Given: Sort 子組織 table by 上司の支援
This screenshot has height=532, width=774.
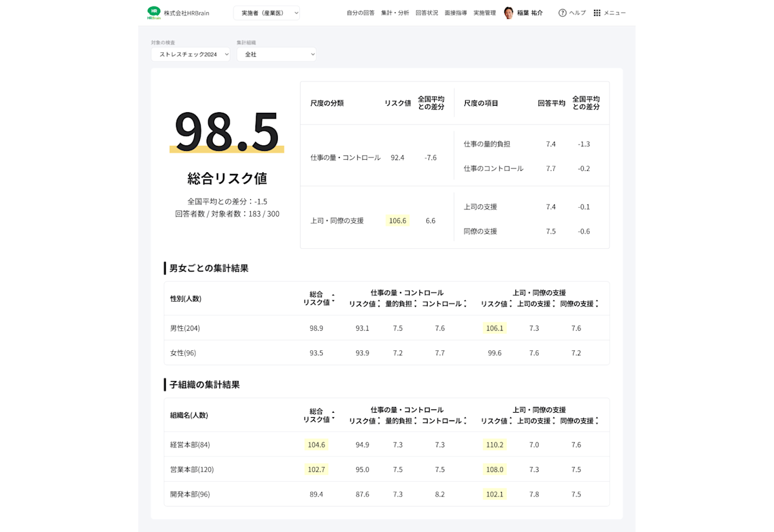Looking at the screenshot, I should (554, 420).
